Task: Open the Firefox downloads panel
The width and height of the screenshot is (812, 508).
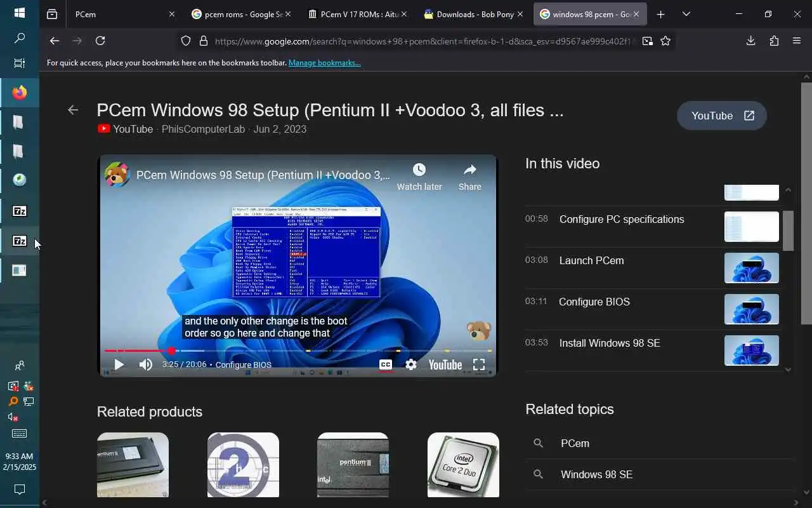Action: (x=750, y=41)
